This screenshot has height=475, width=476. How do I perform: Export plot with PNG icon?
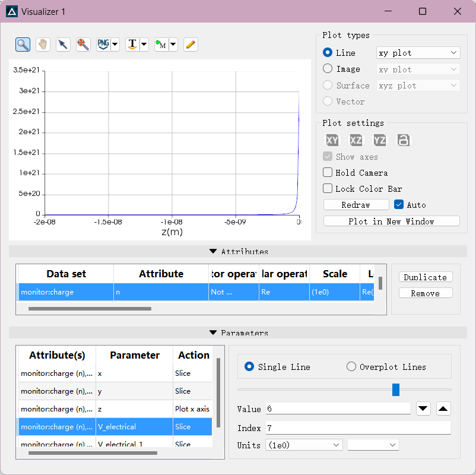tap(103, 45)
